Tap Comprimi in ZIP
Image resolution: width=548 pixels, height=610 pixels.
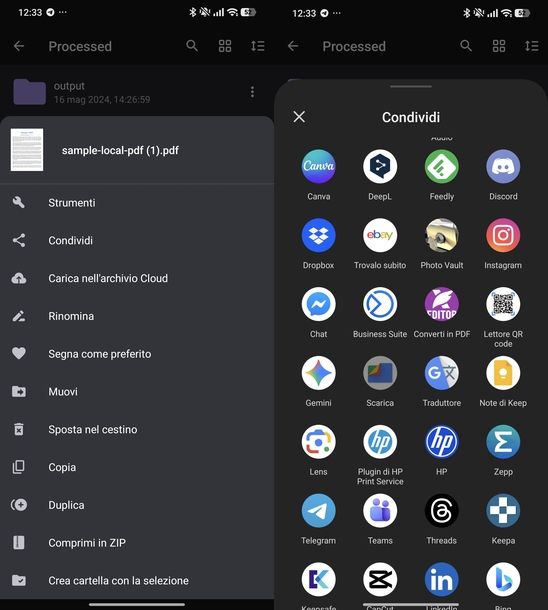(137, 542)
